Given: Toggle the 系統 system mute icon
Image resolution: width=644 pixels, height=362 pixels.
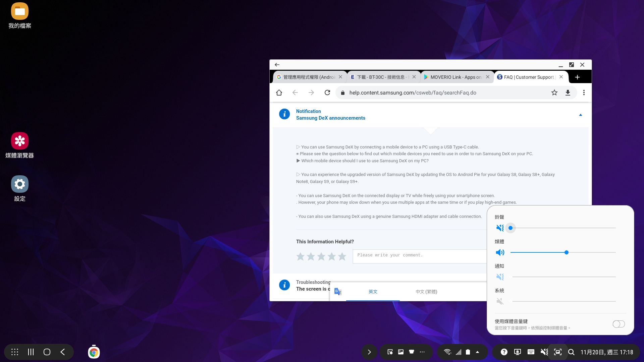Looking at the screenshot, I should coord(500,301).
